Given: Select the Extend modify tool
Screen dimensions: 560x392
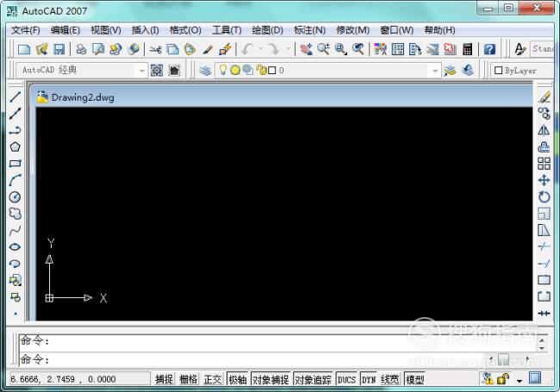Looking at the screenshot, I should (544, 264).
